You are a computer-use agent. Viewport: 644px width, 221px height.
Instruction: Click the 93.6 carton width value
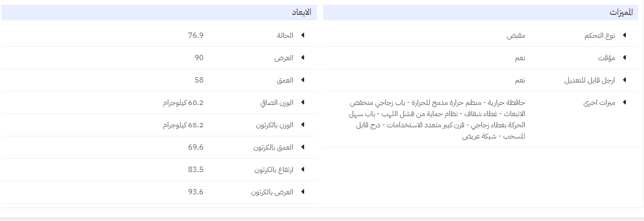196,192
